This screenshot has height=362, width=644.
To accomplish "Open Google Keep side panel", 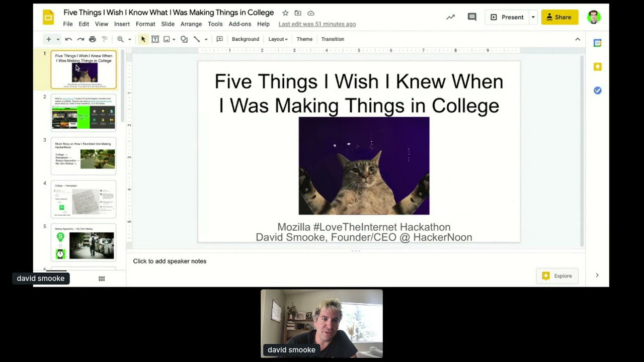I will (x=597, y=67).
